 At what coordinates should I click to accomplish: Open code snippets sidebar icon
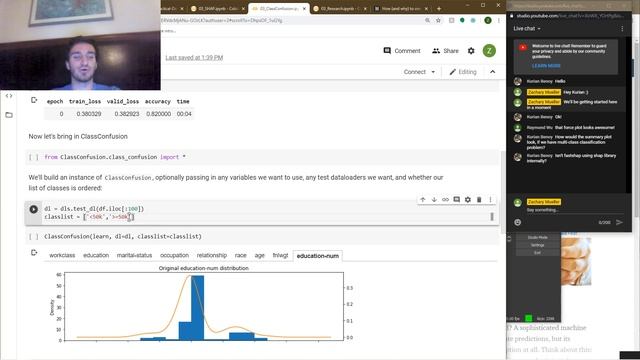pos(9,96)
